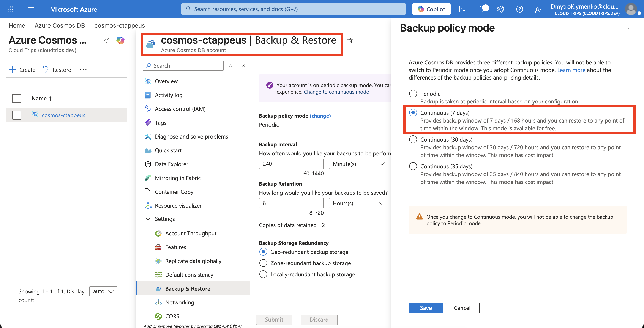644x328 pixels.
Task: Select Continuous (35 days) radio option
Action: [413, 166]
